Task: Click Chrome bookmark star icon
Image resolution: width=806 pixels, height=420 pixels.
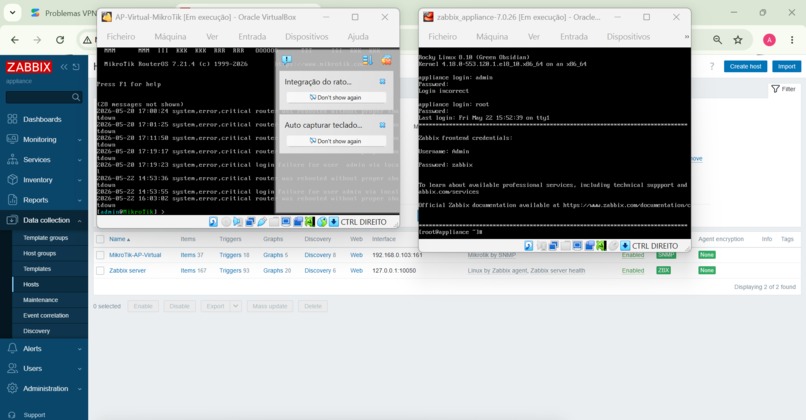Action: click(738, 40)
